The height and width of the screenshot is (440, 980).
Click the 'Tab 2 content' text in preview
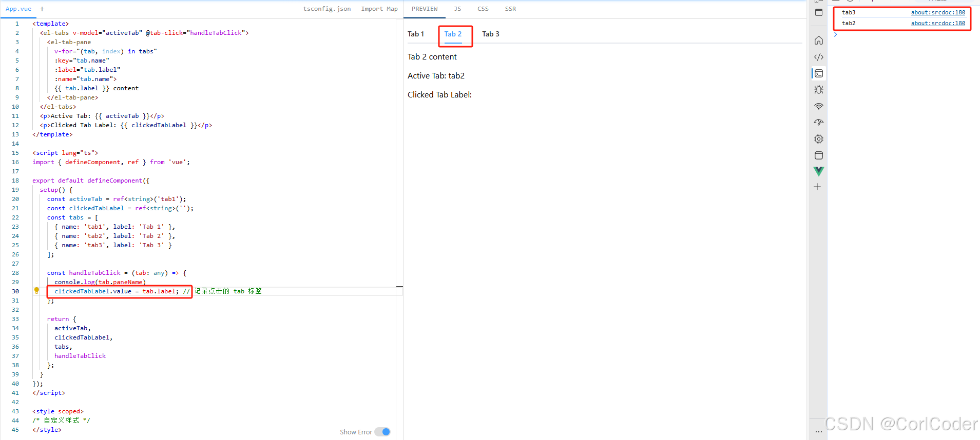(432, 57)
